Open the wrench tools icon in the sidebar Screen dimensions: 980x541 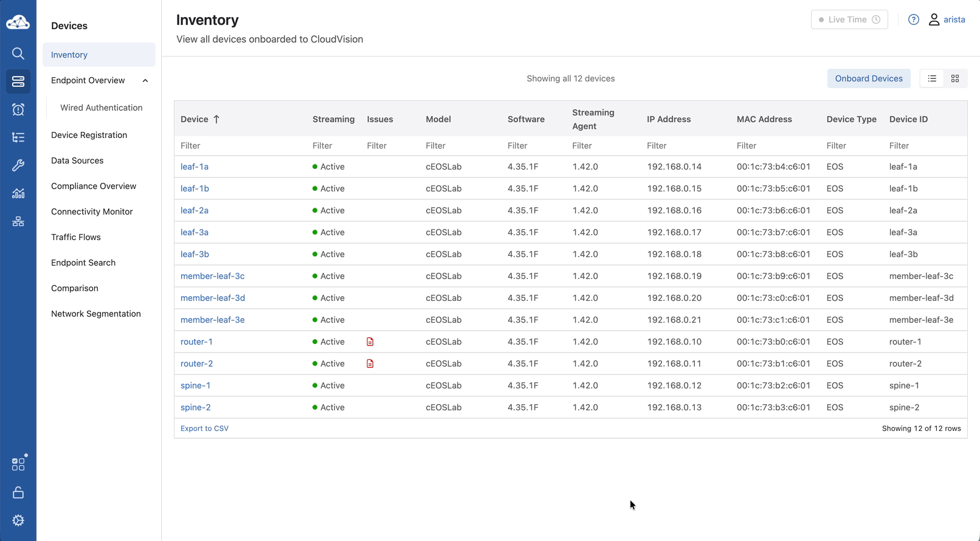pos(18,165)
